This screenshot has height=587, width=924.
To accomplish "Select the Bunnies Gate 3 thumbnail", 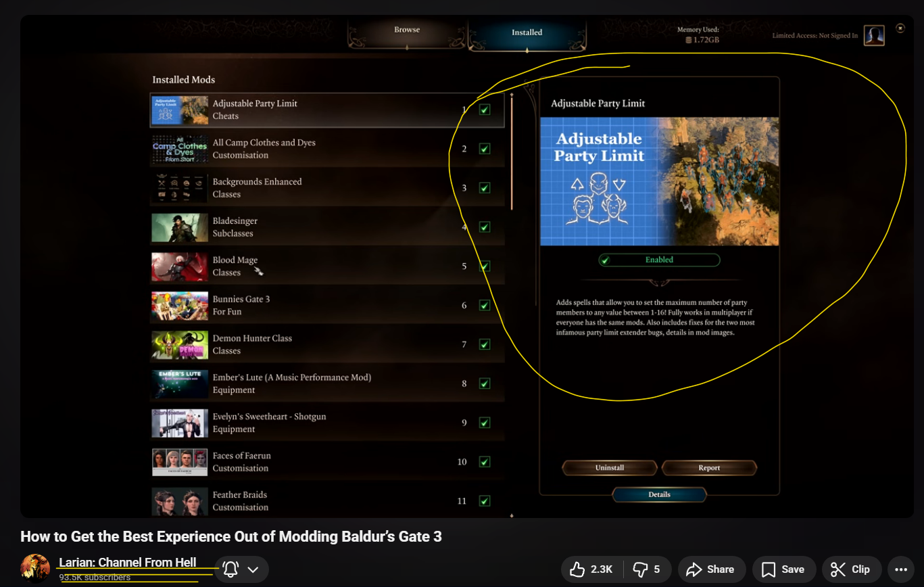I will point(180,306).
